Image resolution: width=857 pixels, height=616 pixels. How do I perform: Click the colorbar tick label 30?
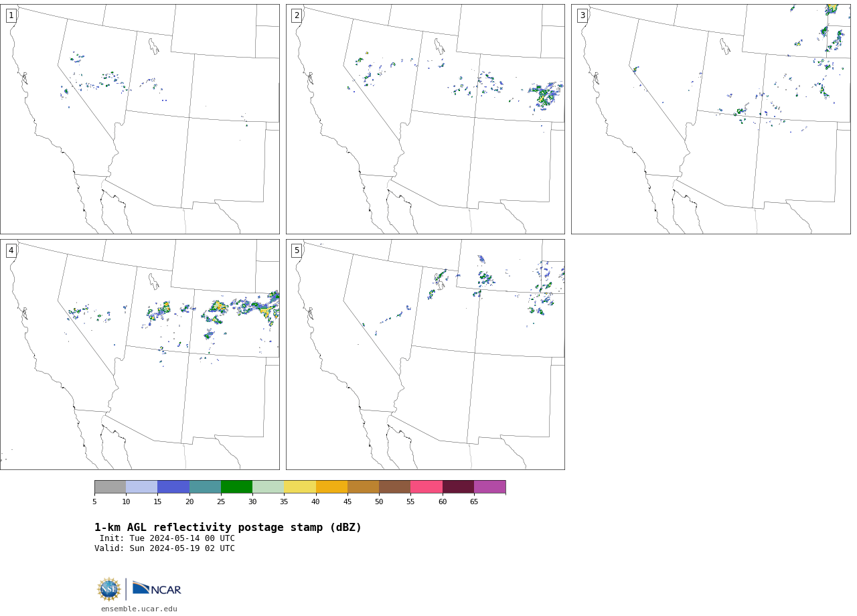[x=252, y=502]
